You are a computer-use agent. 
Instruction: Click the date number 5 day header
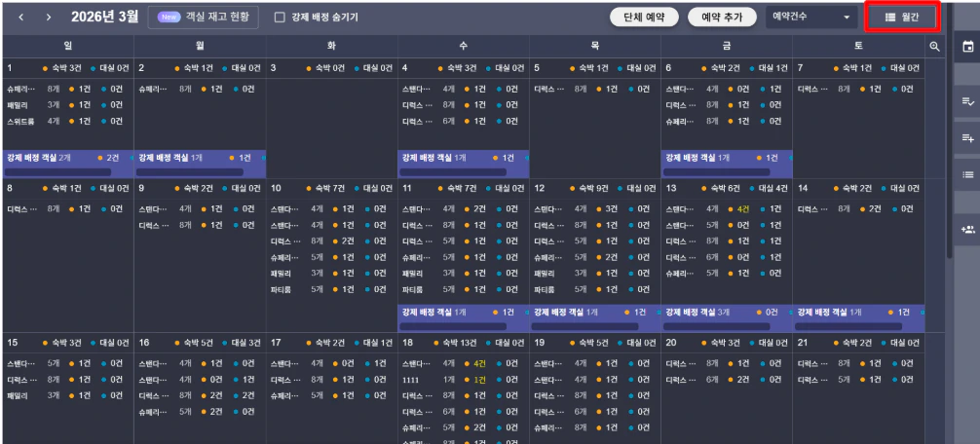click(x=595, y=68)
